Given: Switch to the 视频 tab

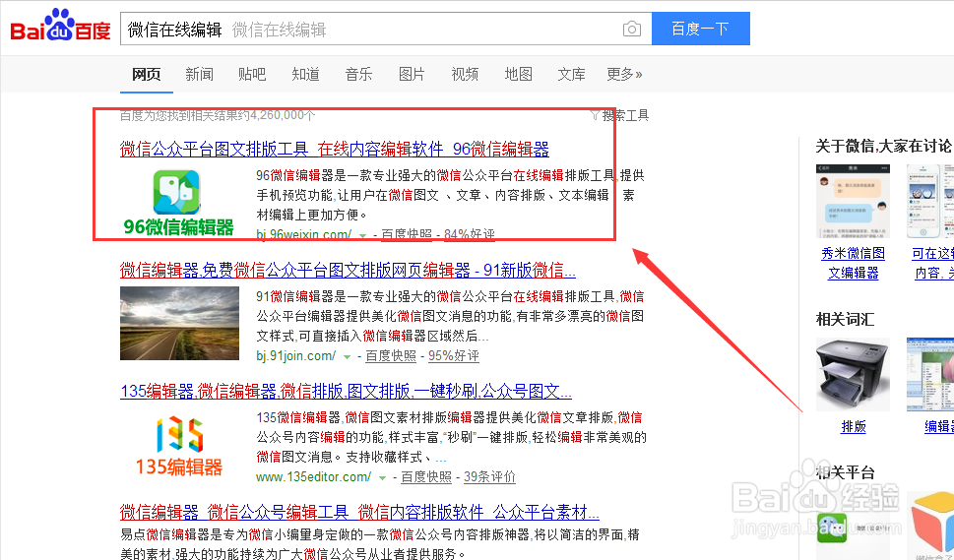Looking at the screenshot, I should [465, 74].
